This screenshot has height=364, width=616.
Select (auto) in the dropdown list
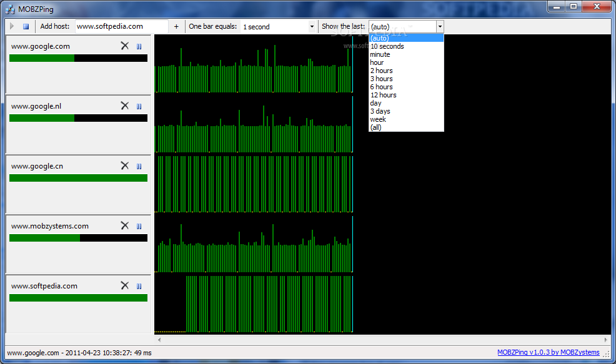pos(406,38)
